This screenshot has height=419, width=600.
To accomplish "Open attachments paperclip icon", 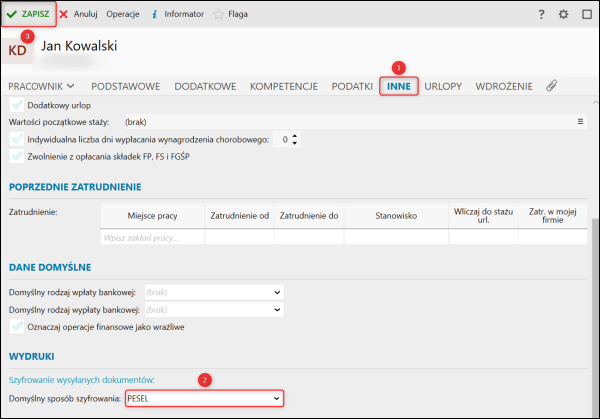I will [x=551, y=86].
